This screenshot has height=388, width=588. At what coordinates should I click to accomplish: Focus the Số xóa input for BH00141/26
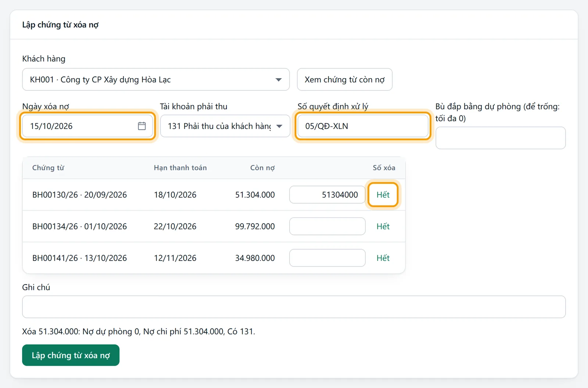pyautogui.click(x=327, y=258)
